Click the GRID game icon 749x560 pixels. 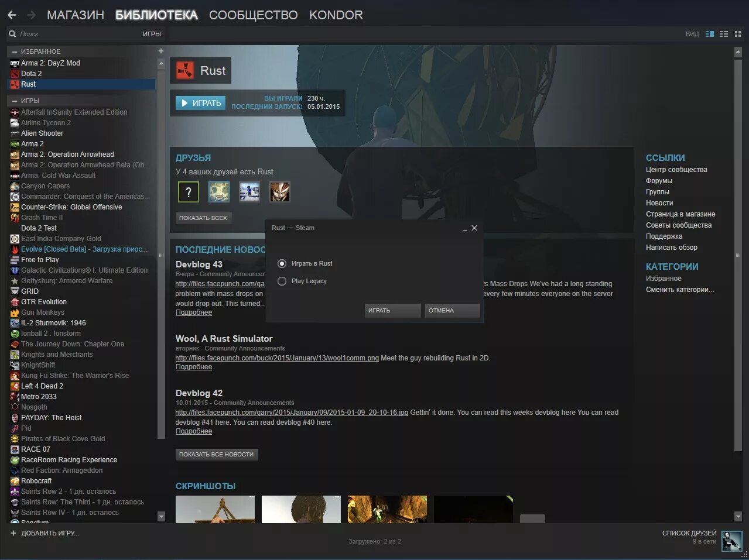pos(15,291)
